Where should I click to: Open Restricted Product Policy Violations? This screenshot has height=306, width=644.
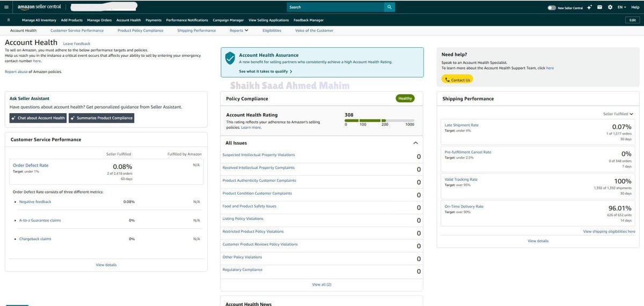(253, 232)
